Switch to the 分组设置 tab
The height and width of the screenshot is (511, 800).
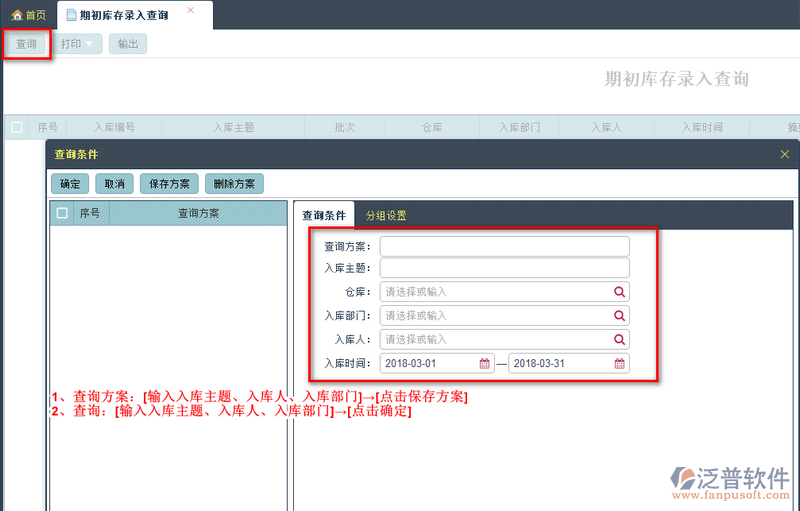coord(386,215)
